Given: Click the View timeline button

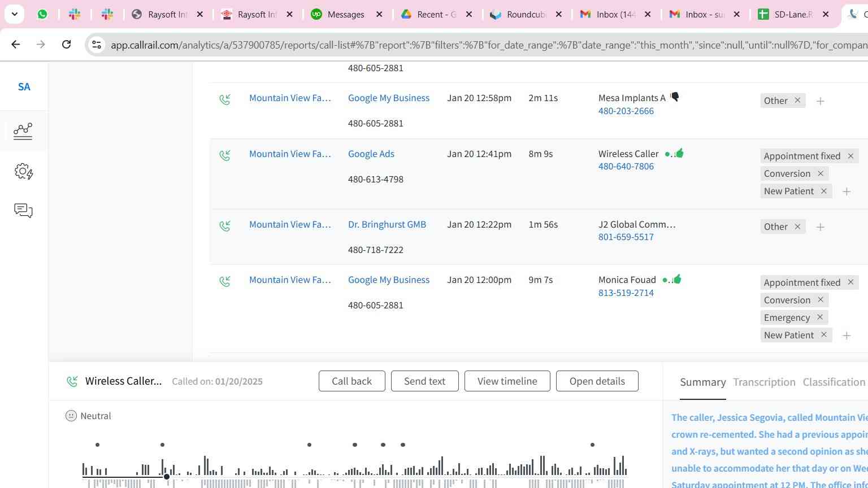Looking at the screenshot, I should [507, 381].
